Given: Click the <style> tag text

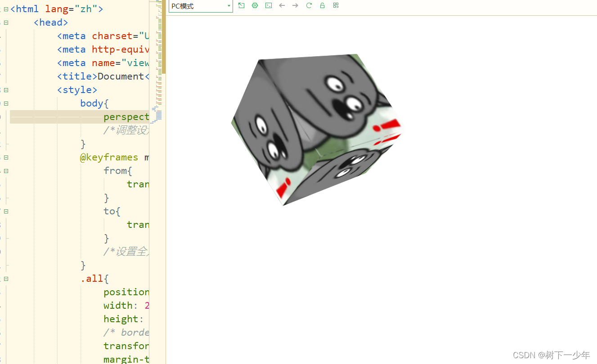Looking at the screenshot, I should pos(77,90).
